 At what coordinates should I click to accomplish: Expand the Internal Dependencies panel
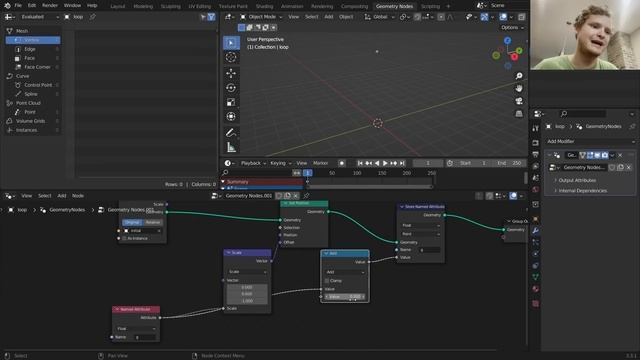point(582,191)
